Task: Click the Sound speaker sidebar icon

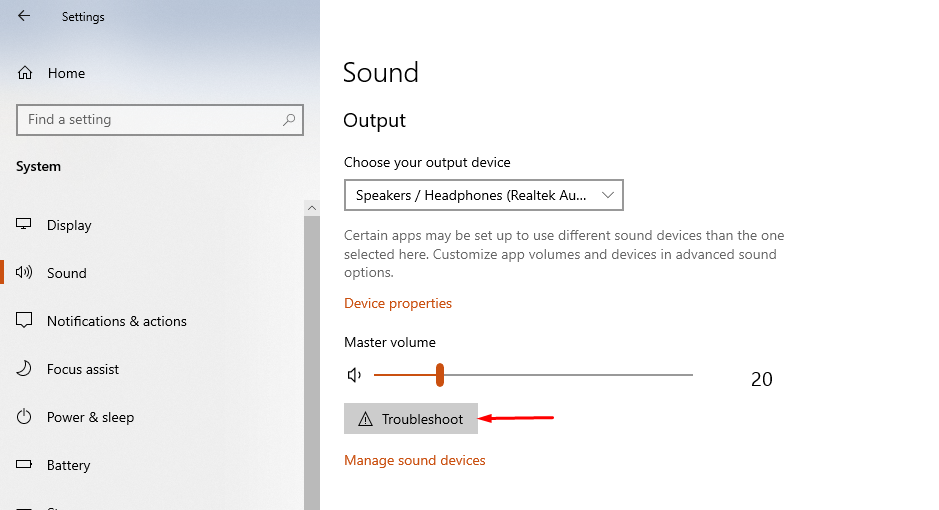Action: coord(24,272)
